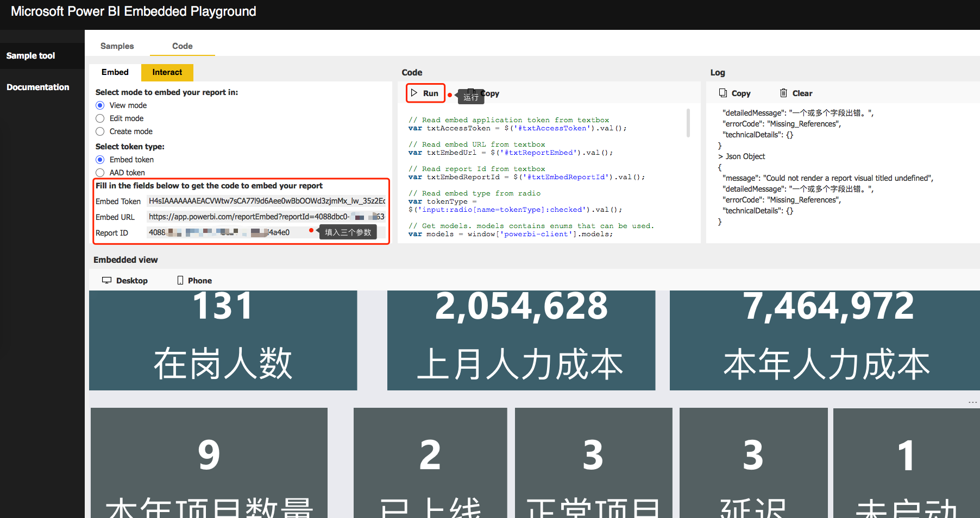The height and width of the screenshot is (518, 980).
Task: Select Edit mode for embedding the report
Action: tap(100, 118)
